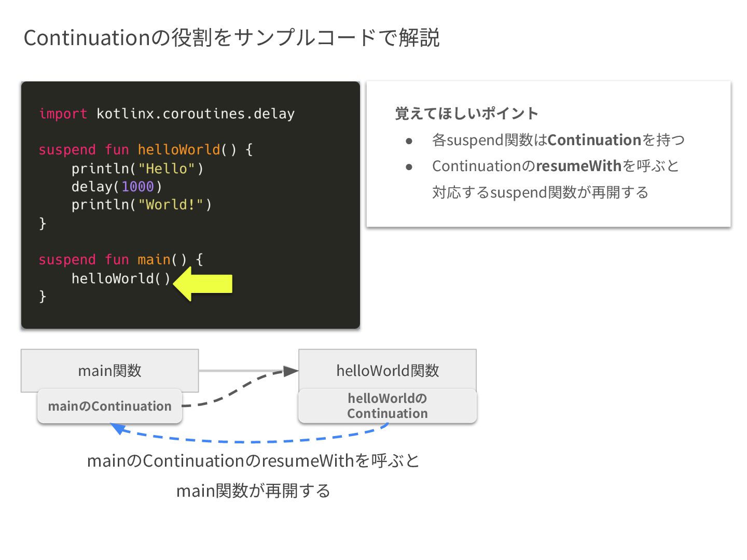Click the 'helloWorld関数' box
Screen dimensions: 747x560
(x=388, y=370)
